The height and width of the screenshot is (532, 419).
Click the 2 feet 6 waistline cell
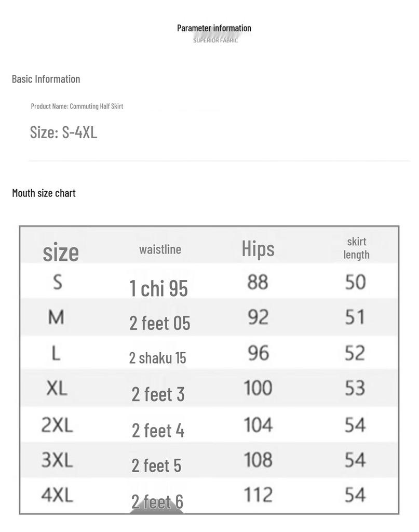(157, 502)
